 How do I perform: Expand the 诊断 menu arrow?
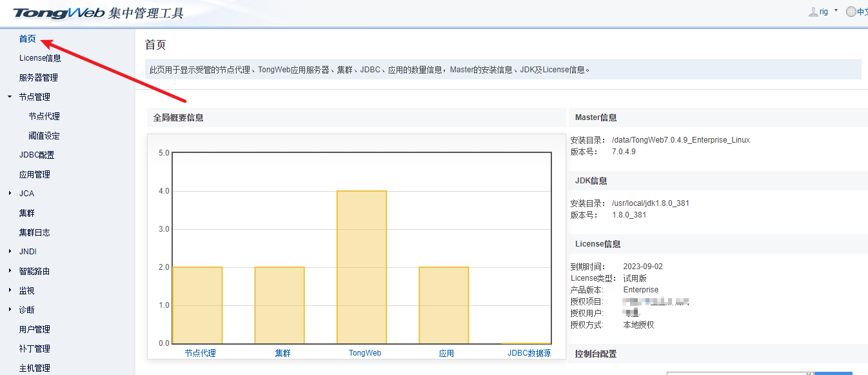(x=10, y=310)
